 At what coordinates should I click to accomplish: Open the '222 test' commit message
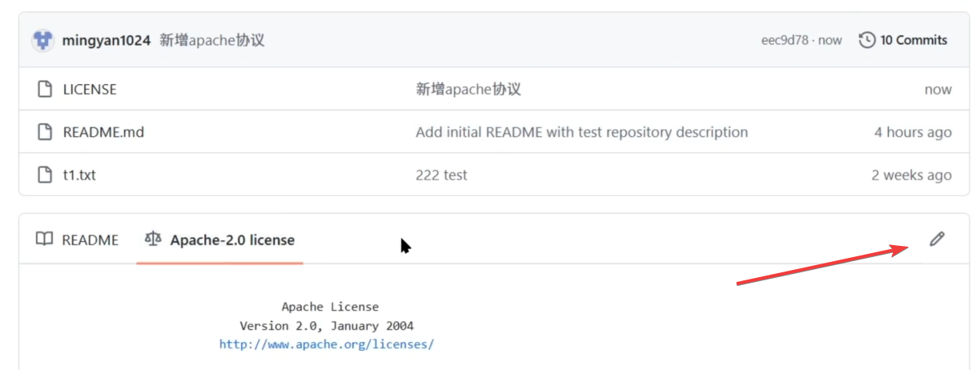tap(441, 175)
